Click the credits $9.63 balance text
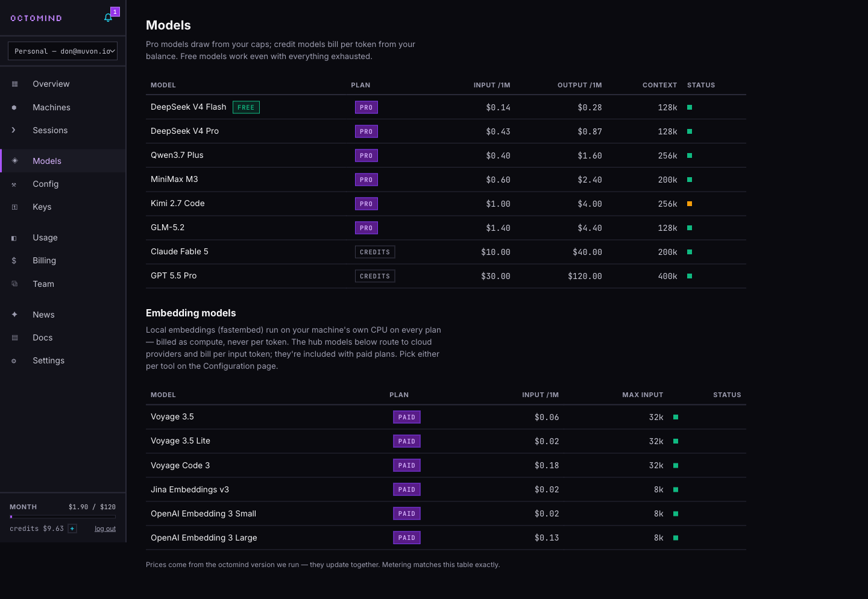Viewport: 868px width, 599px height. [37, 528]
